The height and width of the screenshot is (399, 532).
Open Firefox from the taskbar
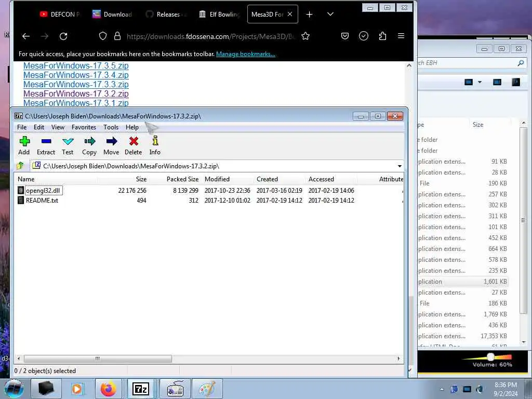click(x=108, y=389)
